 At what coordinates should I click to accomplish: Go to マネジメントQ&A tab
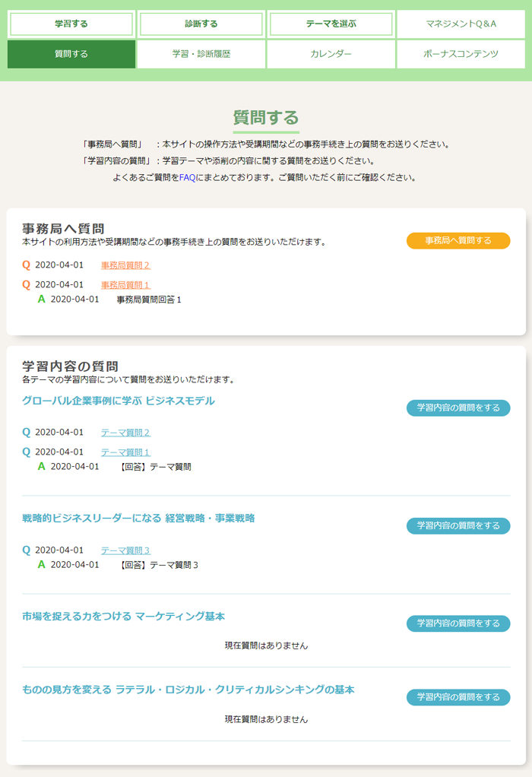461,24
